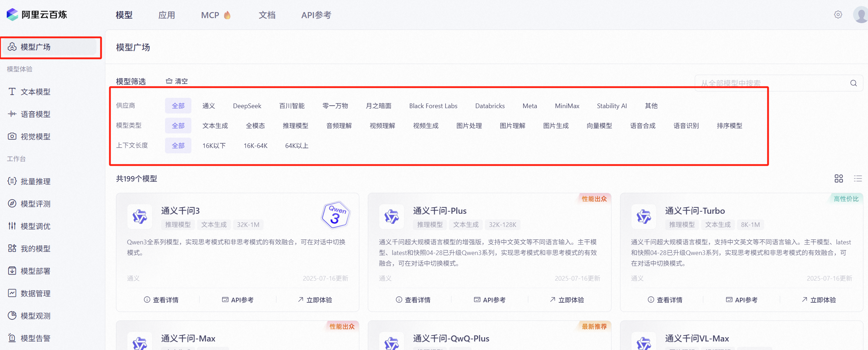The width and height of the screenshot is (868, 350).
Task: Click 立即体验 on 通义千问-Turbo card
Action: [x=819, y=300]
